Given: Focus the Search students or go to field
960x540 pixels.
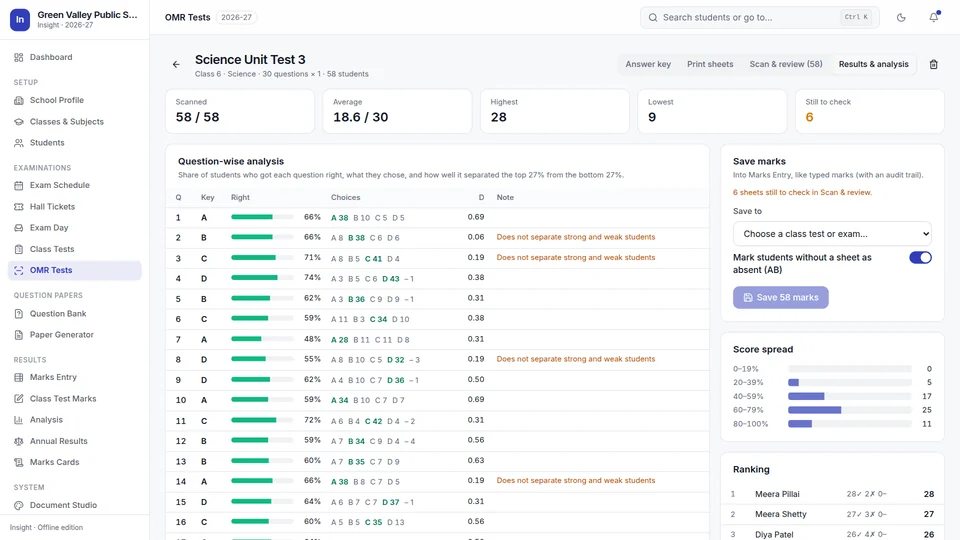Looking at the screenshot, I should point(760,18).
